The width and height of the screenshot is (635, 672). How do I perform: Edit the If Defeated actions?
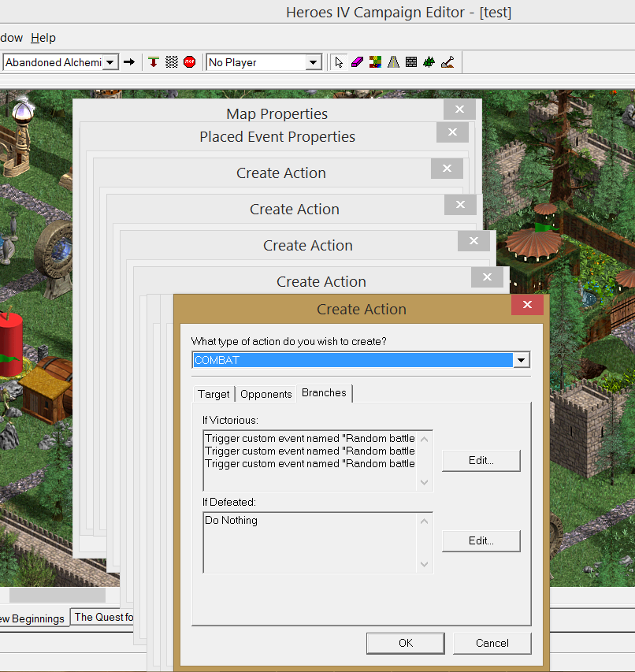(481, 541)
